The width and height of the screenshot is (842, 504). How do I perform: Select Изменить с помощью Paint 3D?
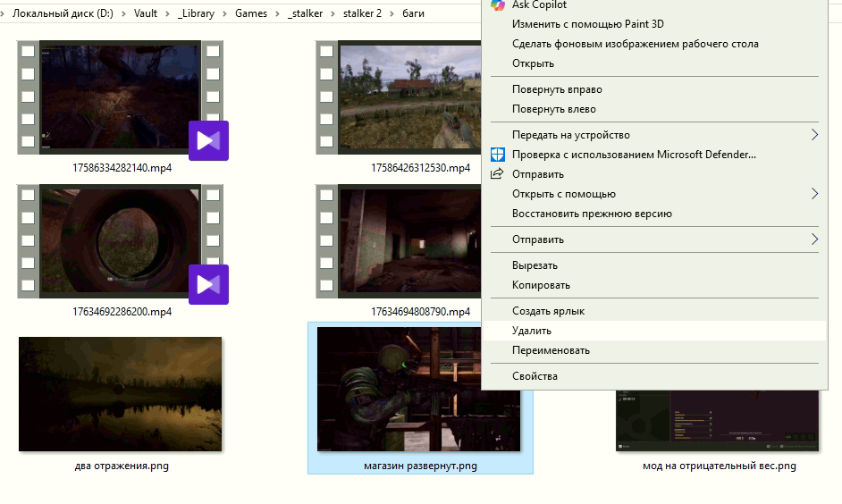tap(654, 24)
